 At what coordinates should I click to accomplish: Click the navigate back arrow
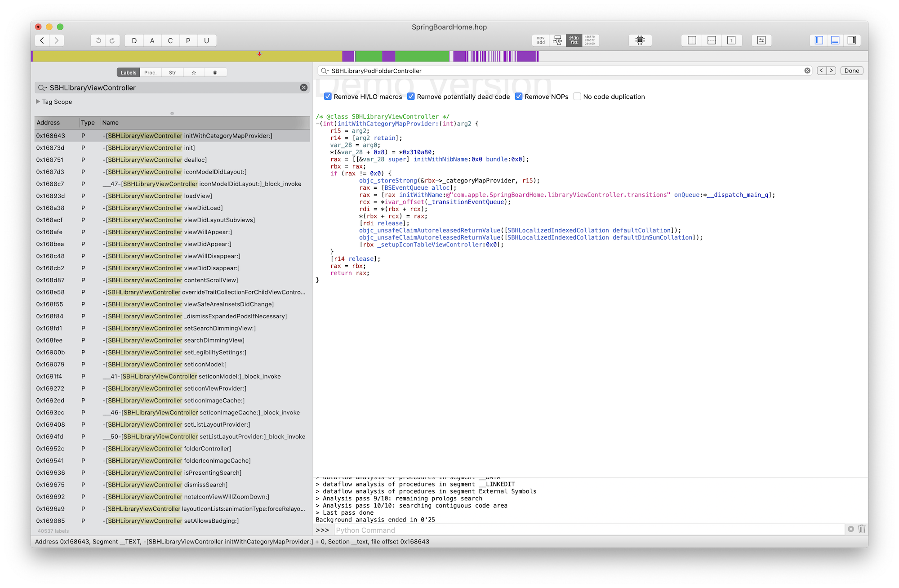click(42, 40)
